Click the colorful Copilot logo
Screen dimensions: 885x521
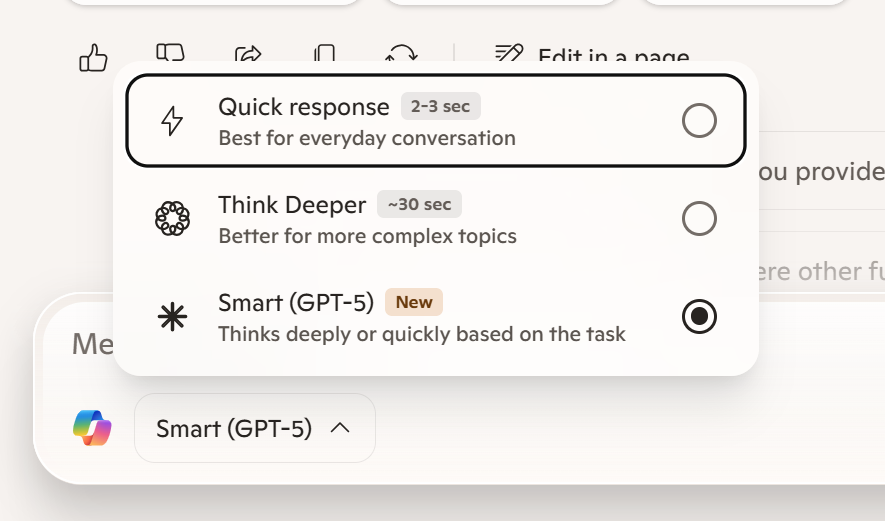(92, 428)
